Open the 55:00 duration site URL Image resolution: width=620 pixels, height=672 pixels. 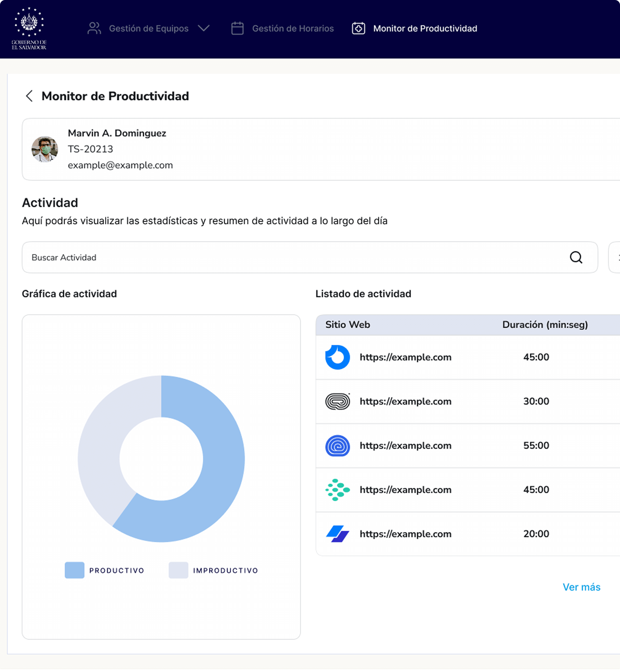[x=405, y=446]
